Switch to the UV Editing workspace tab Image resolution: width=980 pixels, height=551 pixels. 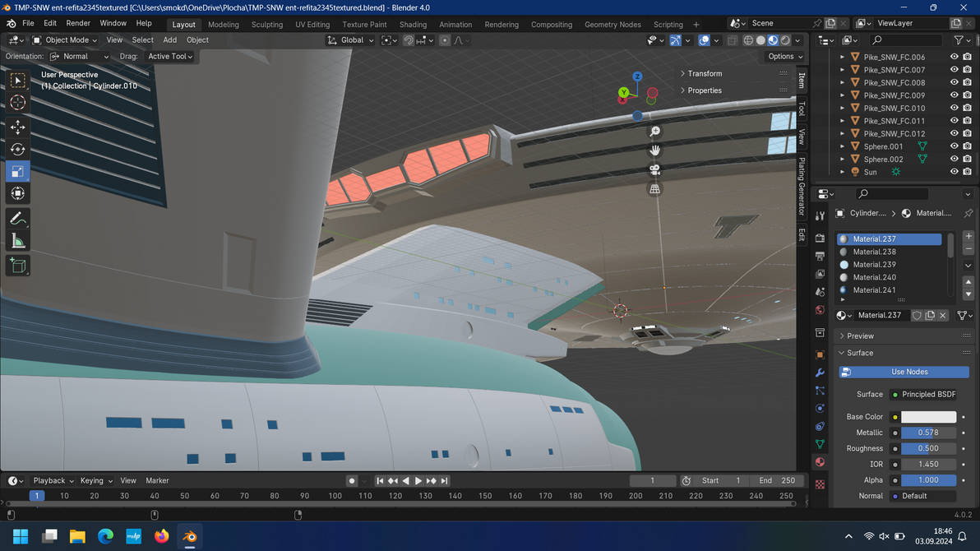click(x=312, y=25)
